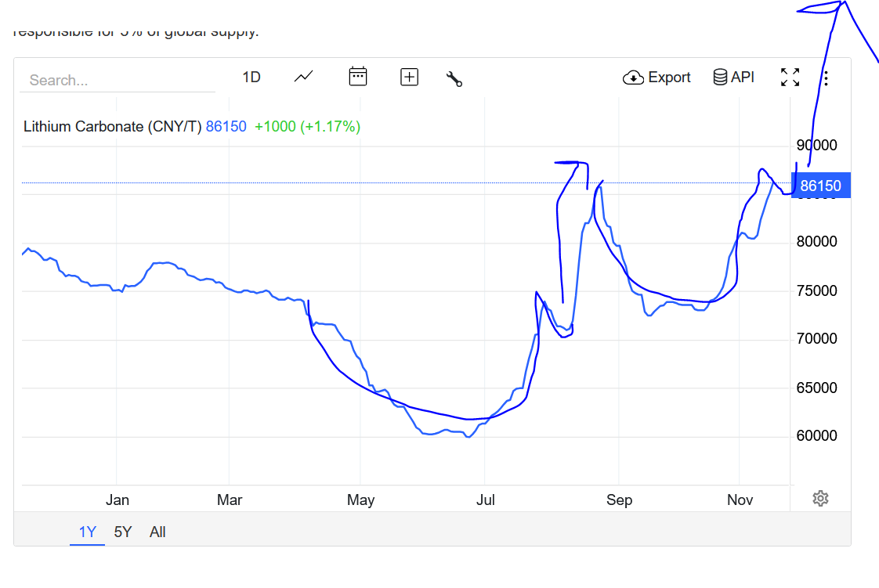This screenshot has width=879, height=588.
Task: Click the 86150 current price label
Action: pos(821,186)
